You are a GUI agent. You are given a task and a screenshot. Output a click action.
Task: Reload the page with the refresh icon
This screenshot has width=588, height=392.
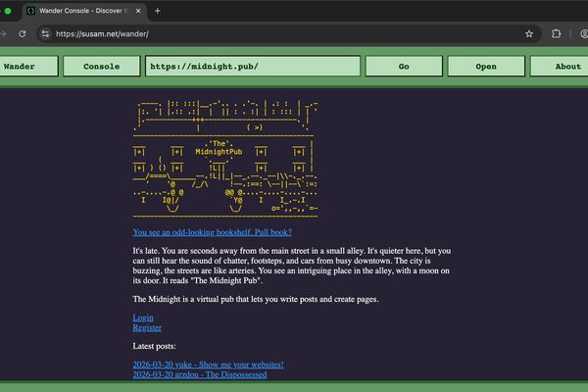click(x=23, y=33)
